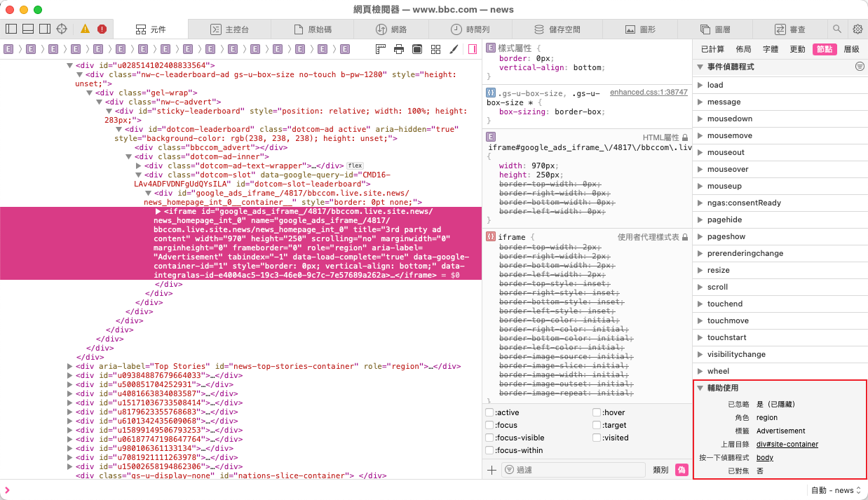Add a new style rule with plus
This screenshot has height=500, width=868.
(491, 470)
